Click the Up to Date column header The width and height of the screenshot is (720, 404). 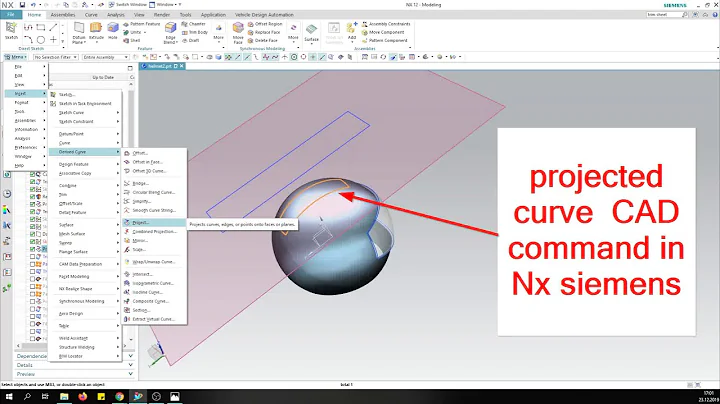point(103,78)
